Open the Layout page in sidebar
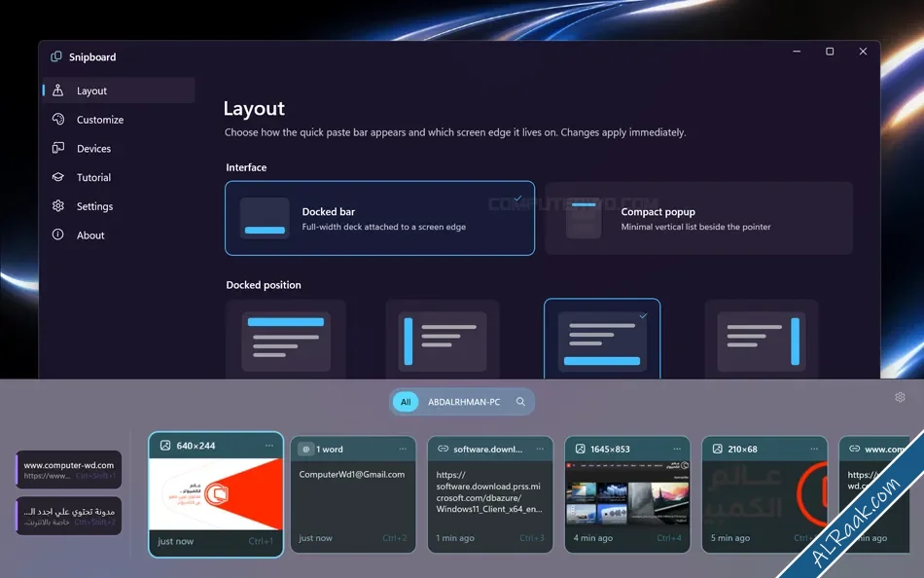This screenshot has height=578, width=924. pos(119,90)
